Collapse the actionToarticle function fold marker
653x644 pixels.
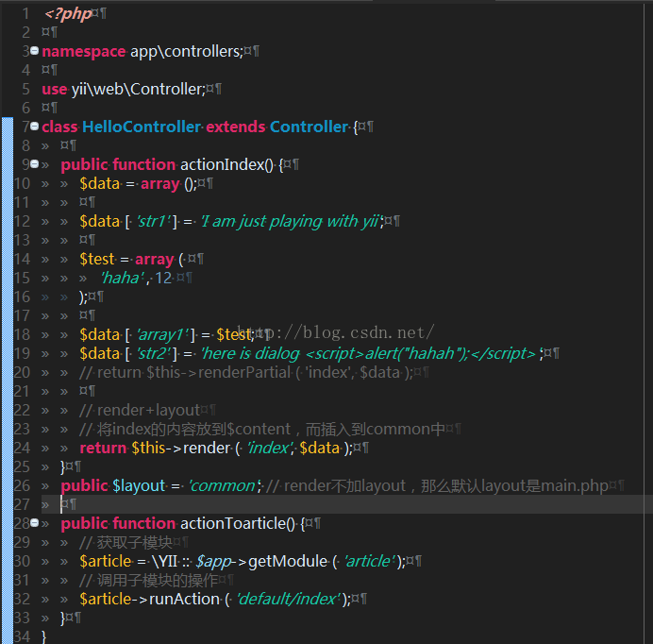(35, 522)
